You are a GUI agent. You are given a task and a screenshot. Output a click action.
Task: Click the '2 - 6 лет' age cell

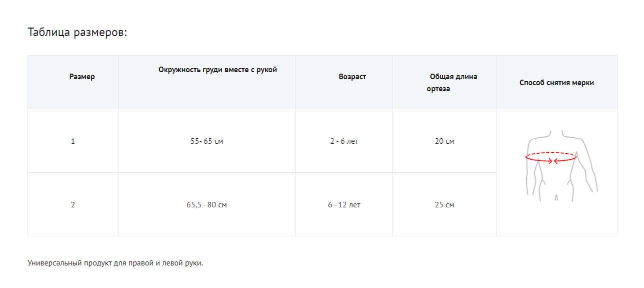[x=344, y=141]
